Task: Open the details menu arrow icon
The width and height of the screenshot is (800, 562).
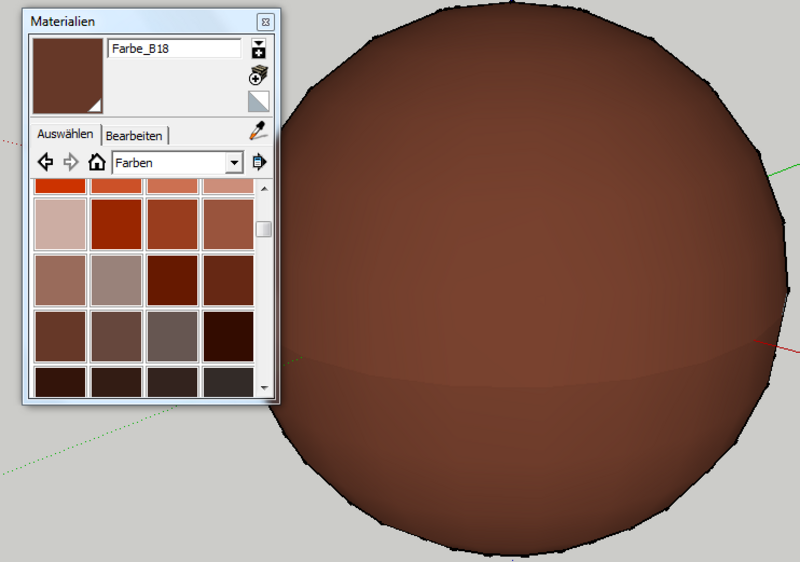Action: pos(259,162)
